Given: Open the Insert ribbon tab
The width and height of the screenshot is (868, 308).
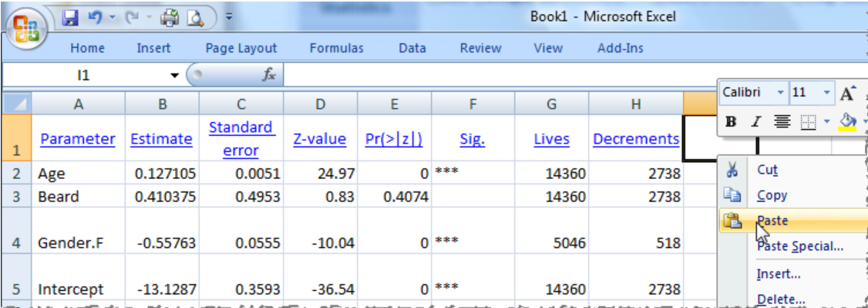Looking at the screenshot, I should tap(154, 48).
